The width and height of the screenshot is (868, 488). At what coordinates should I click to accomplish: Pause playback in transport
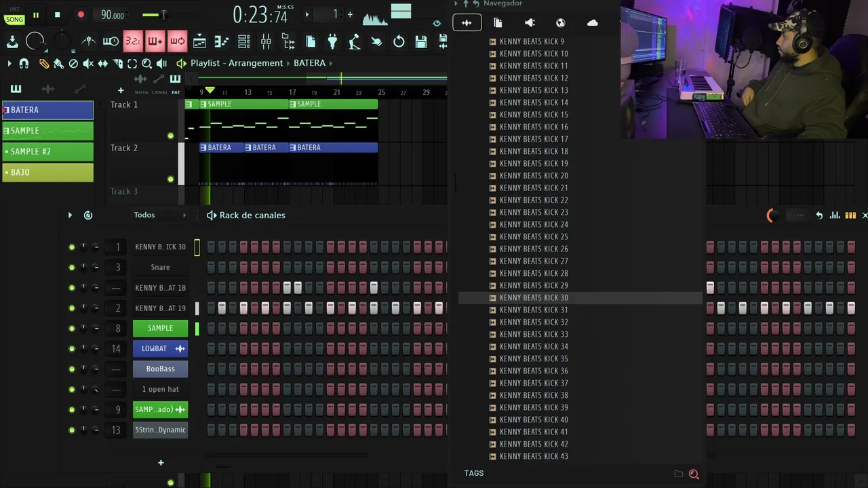click(36, 15)
